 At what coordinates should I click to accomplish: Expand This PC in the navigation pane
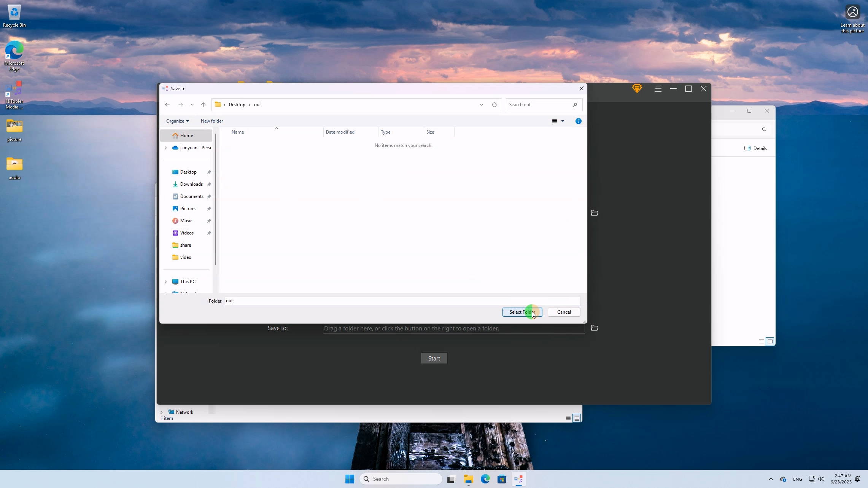click(x=165, y=282)
